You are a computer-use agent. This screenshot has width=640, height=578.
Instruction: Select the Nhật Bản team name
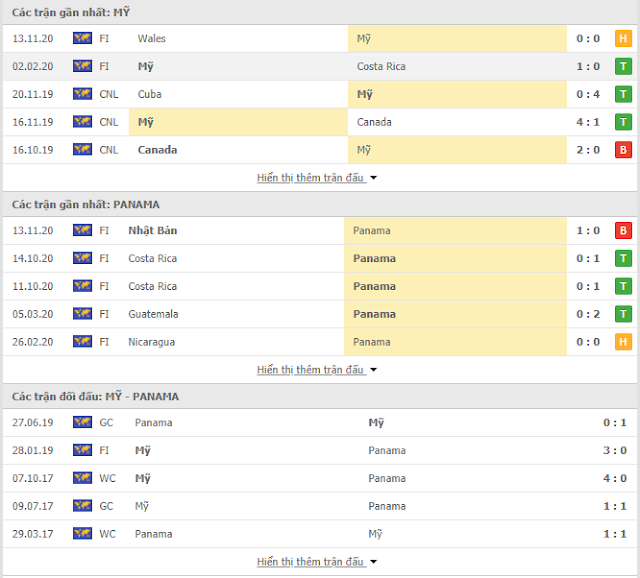pyautogui.click(x=153, y=231)
